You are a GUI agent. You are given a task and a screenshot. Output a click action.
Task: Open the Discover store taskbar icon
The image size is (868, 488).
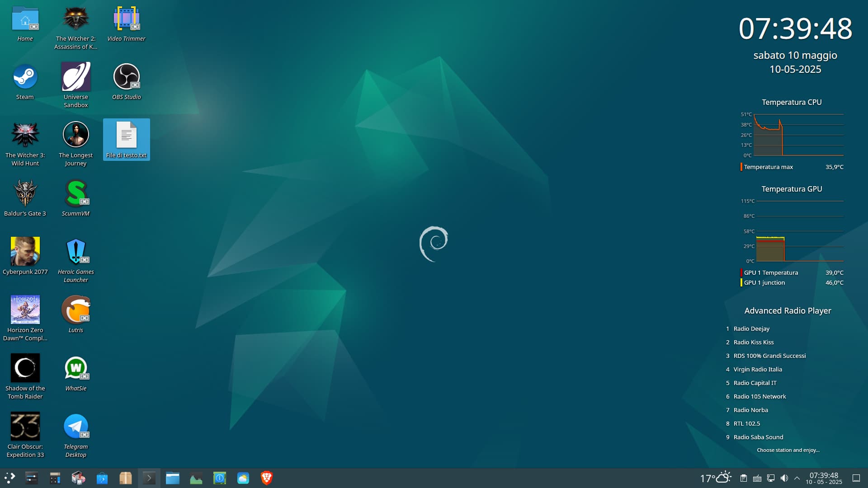(x=102, y=478)
